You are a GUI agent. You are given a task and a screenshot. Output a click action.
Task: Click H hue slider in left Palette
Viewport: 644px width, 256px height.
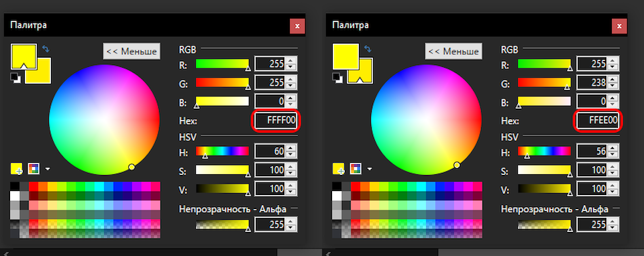(x=222, y=151)
